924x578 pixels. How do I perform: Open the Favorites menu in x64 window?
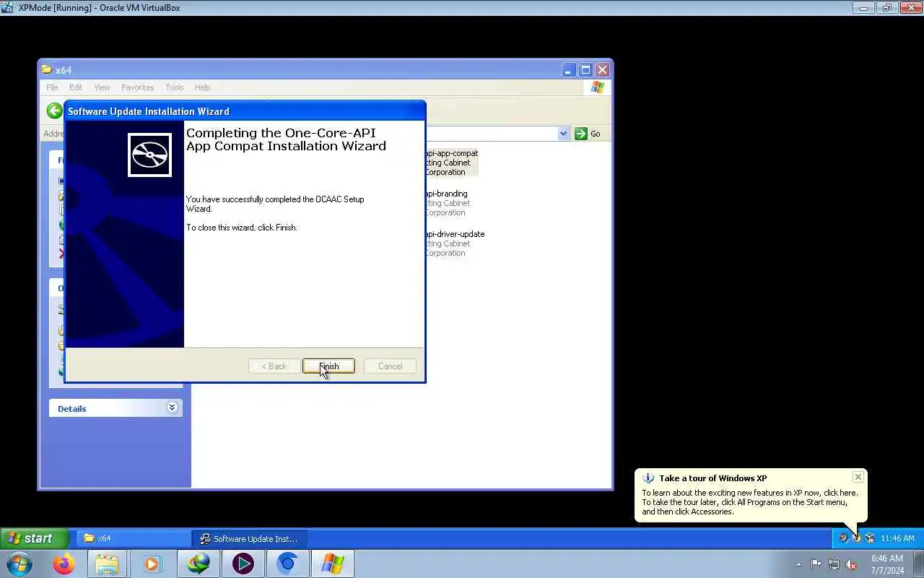137,87
